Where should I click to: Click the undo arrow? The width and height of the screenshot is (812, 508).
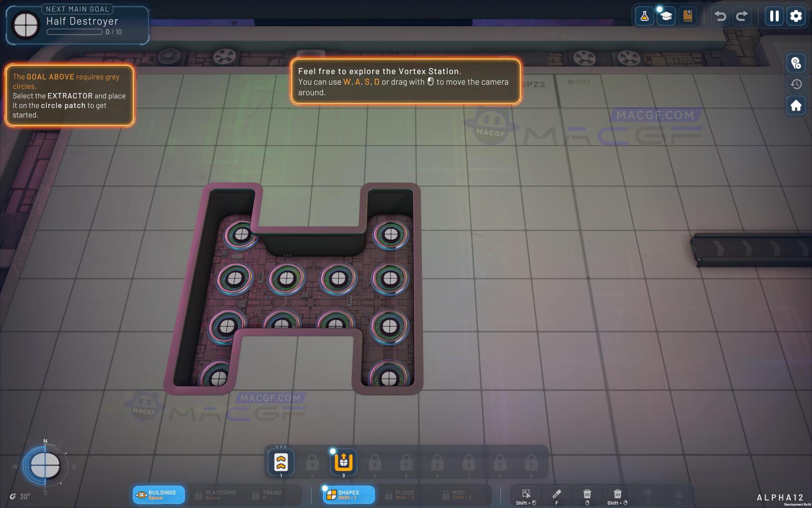[720, 16]
